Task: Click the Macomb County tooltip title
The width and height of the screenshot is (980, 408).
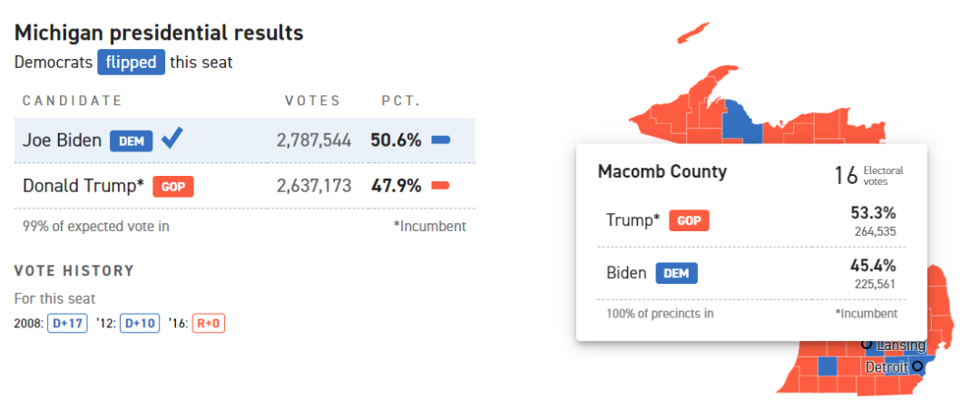Action: pos(661,171)
